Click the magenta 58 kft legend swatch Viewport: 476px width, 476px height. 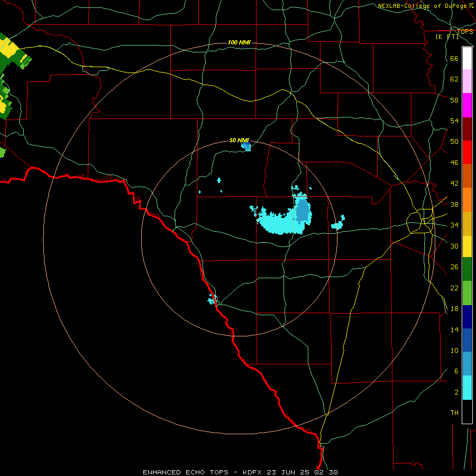click(x=467, y=105)
